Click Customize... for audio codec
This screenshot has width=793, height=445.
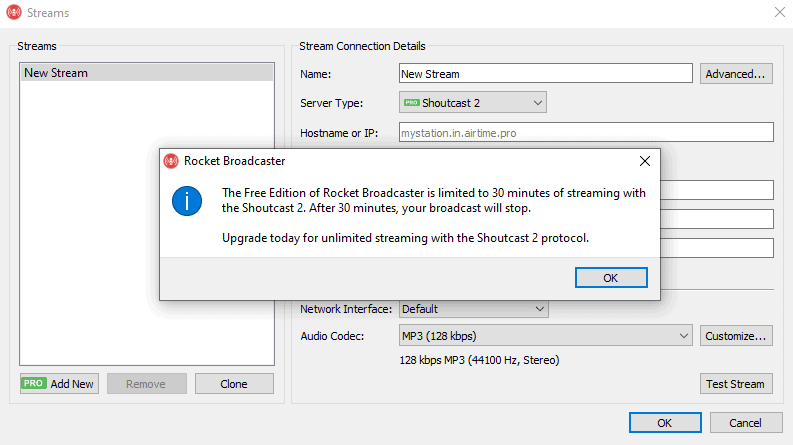pos(736,336)
